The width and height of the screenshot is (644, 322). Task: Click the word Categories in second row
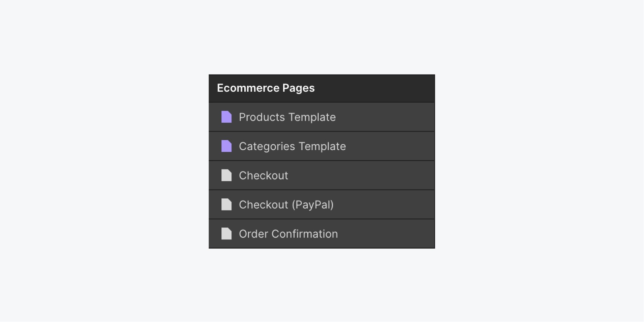click(x=267, y=147)
